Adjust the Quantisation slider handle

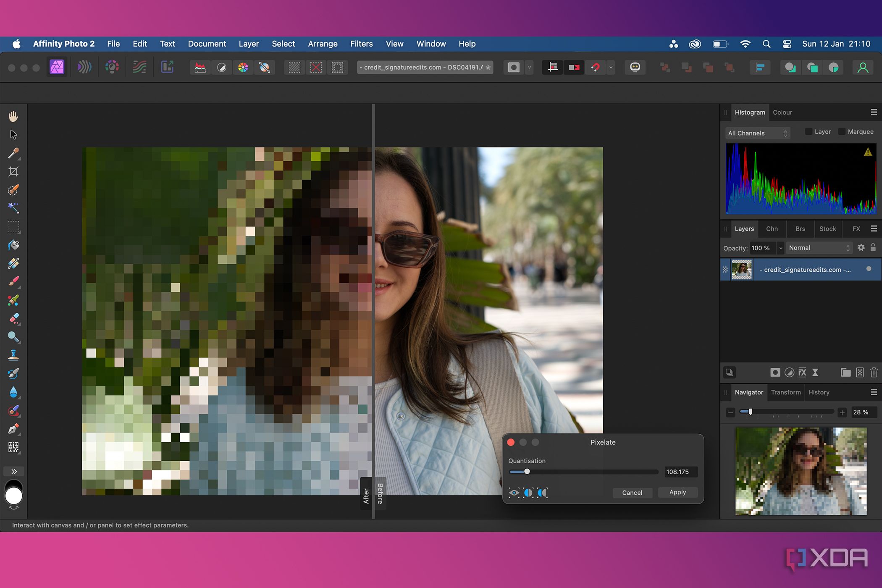pos(527,472)
